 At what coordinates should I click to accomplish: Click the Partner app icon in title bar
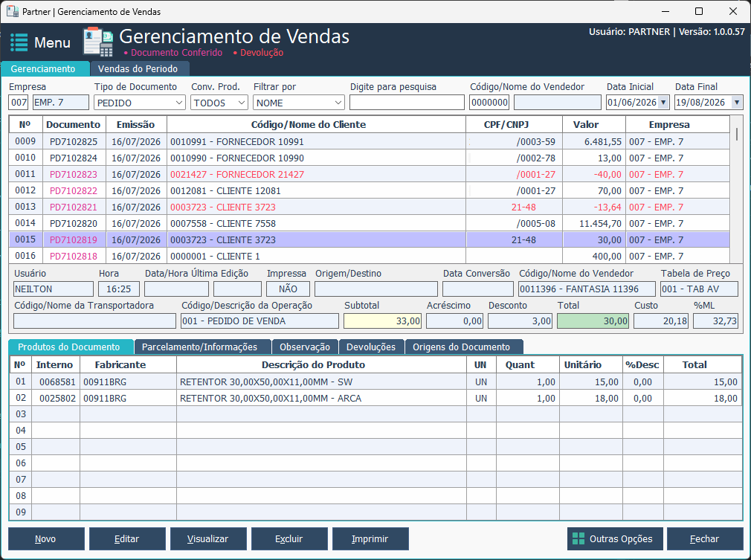pyautogui.click(x=13, y=11)
